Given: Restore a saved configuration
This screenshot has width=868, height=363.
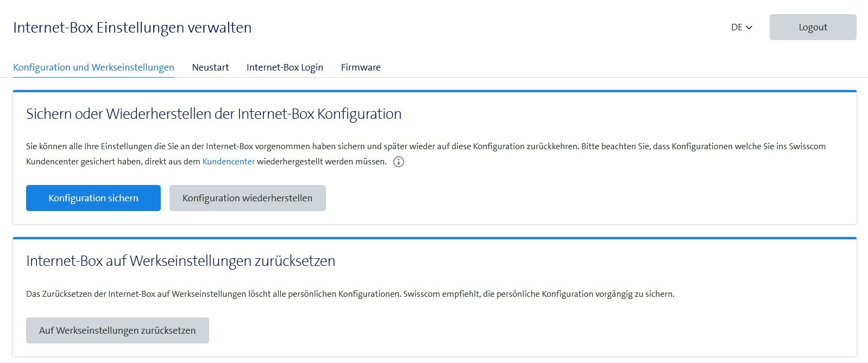Looking at the screenshot, I should 247,198.
